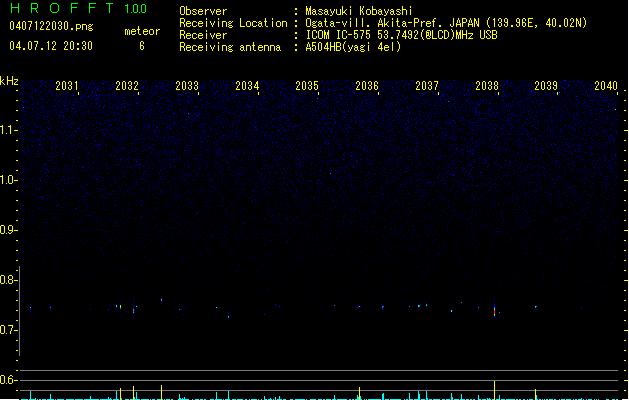The width and height of the screenshot is (629, 400).
Task: Click the 0.6 kHz frequency label
Action: (8, 380)
